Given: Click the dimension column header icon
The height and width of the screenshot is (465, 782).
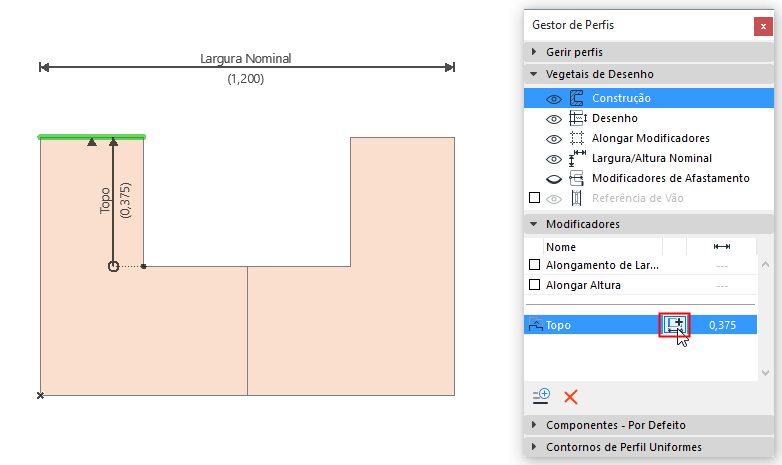Looking at the screenshot, I should (x=722, y=246).
